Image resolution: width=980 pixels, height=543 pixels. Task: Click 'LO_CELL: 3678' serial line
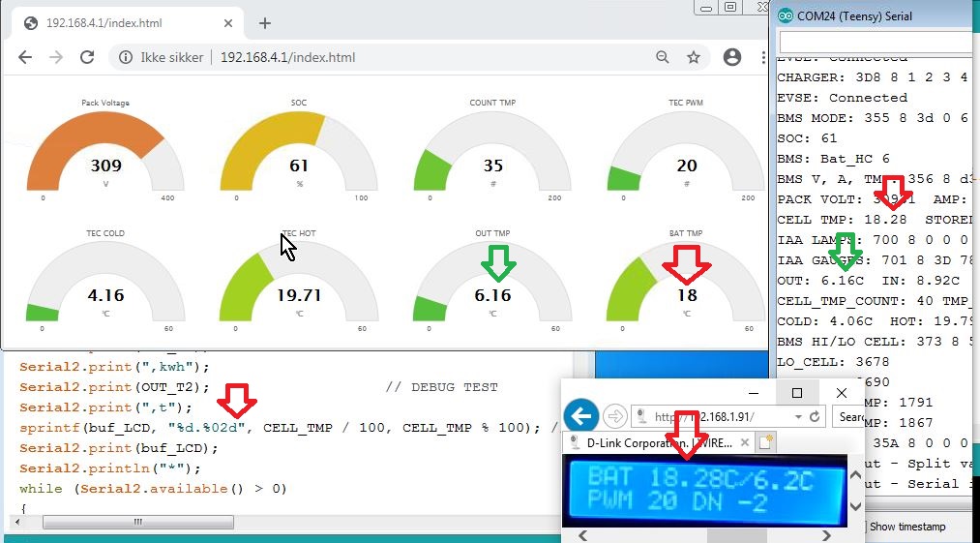tap(833, 362)
